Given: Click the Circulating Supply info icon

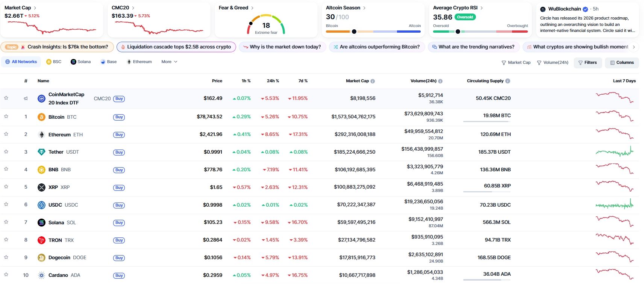Looking at the screenshot, I should [508, 81].
